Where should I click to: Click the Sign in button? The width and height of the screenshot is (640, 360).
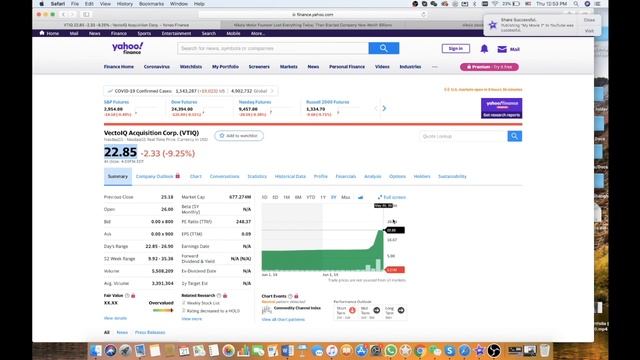click(x=456, y=49)
